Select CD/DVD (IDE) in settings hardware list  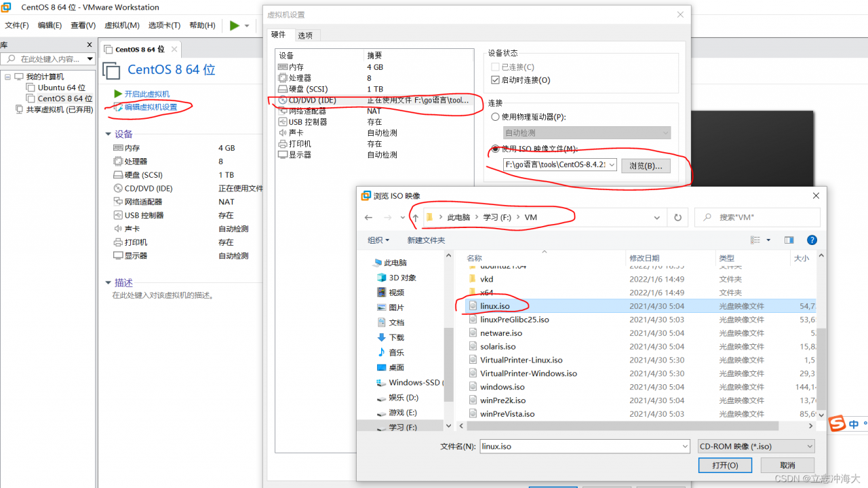[x=374, y=100]
